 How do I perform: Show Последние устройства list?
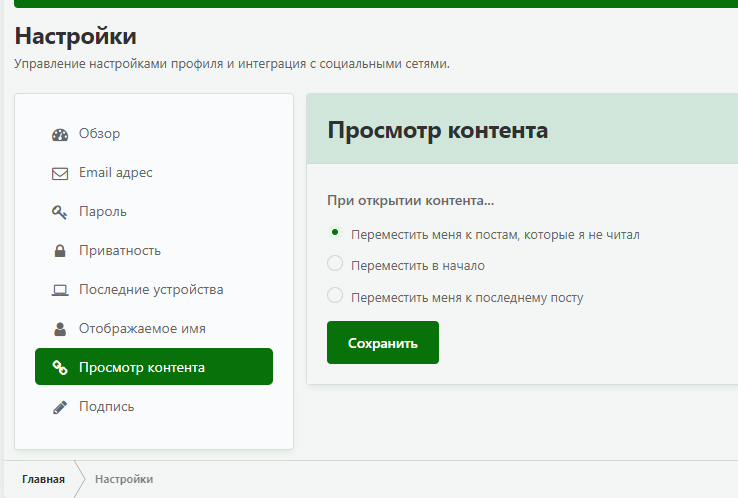pyautogui.click(x=154, y=289)
